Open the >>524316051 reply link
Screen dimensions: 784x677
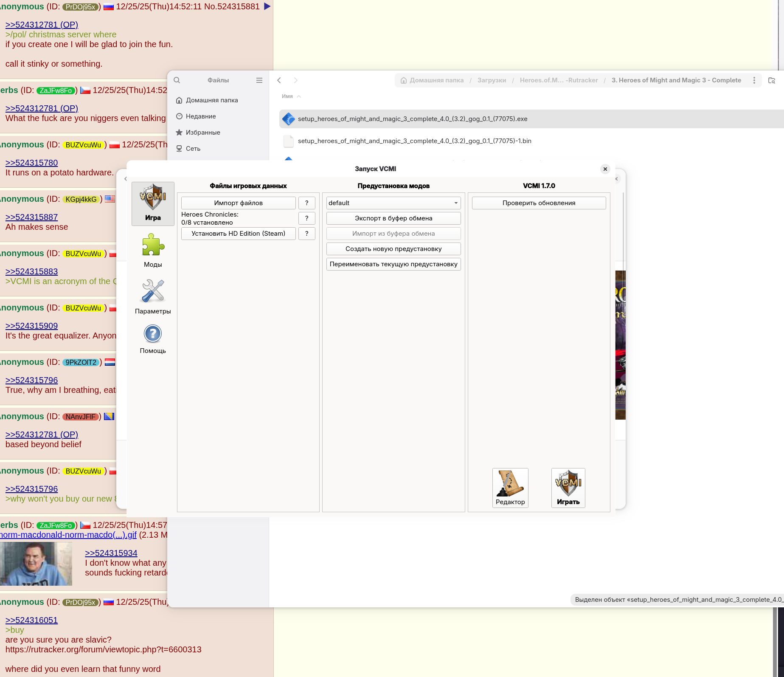[x=31, y=620]
